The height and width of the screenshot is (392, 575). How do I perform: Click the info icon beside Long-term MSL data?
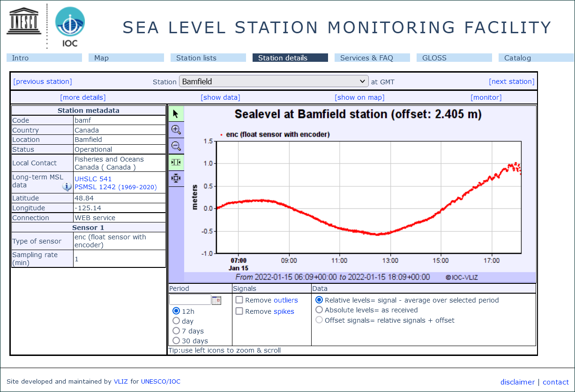(67, 187)
